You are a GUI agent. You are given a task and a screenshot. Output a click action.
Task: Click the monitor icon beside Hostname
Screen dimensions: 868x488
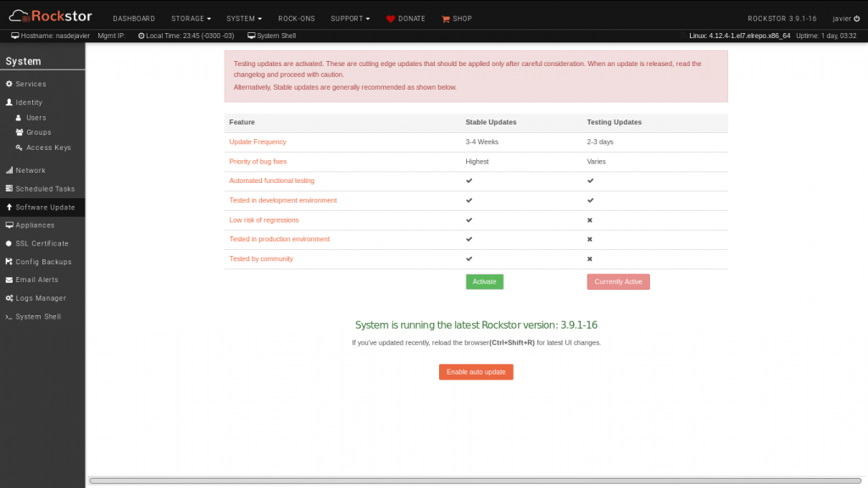[x=15, y=36]
